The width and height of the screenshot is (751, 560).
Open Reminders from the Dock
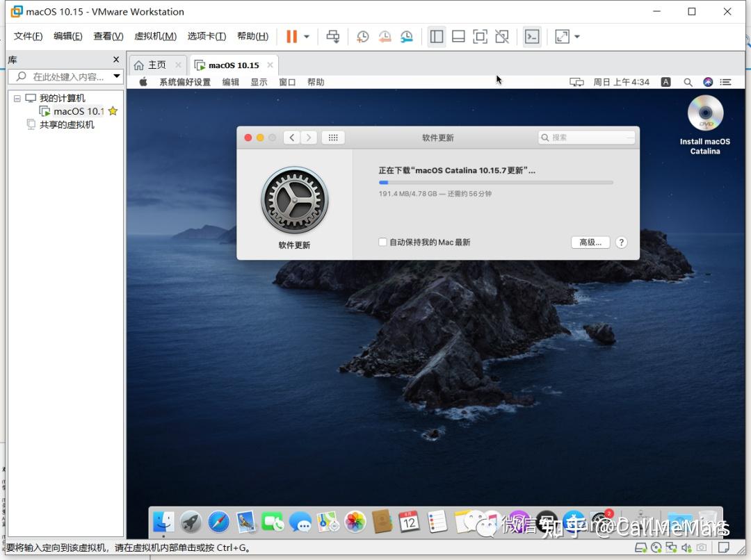click(x=437, y=522)
